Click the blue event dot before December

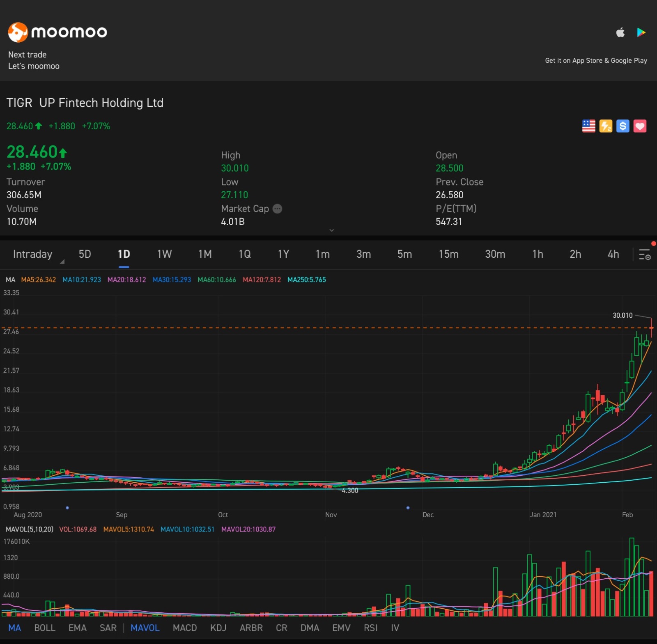pyautogui.click(x=408, y=508)
